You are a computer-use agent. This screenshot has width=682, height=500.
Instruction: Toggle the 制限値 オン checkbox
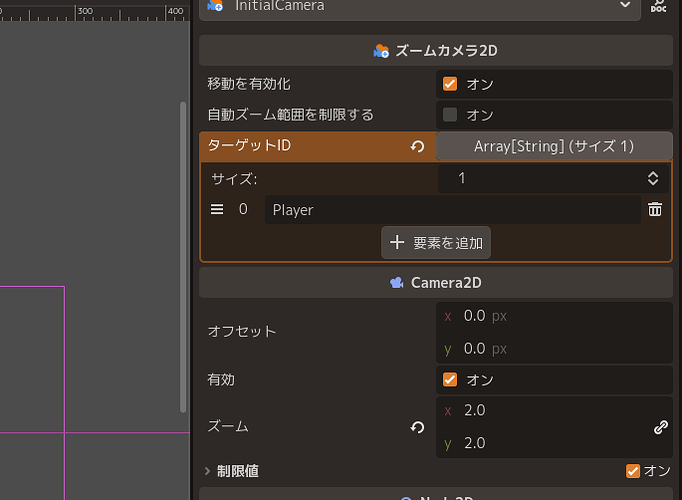coord(633,471)
